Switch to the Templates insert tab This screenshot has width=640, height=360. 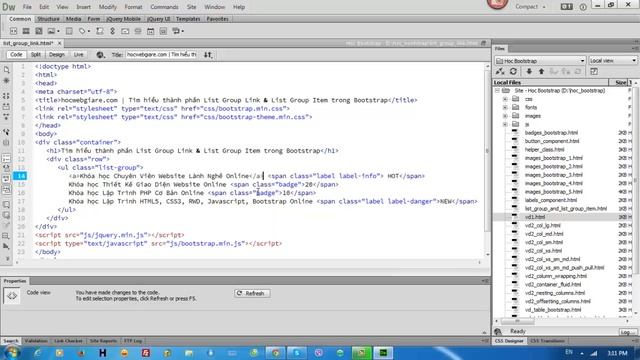tap(188, 19)
